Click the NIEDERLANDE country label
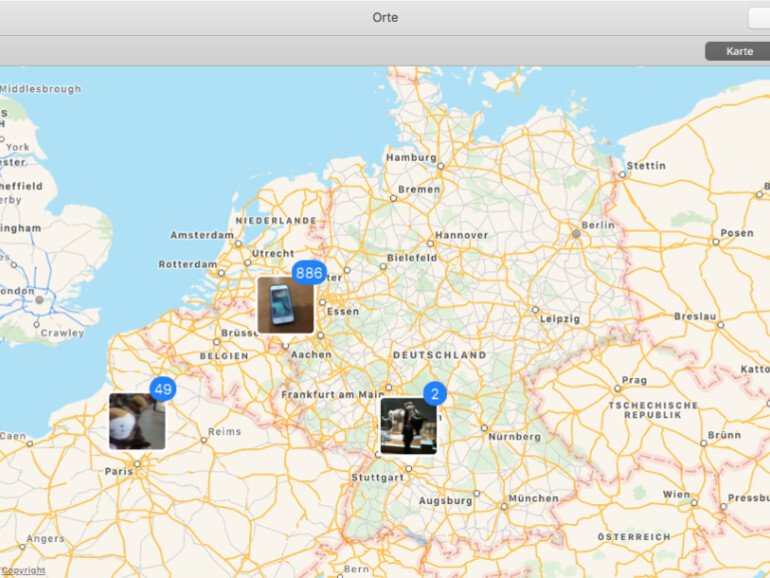The image size is (770, 578). click(276, 220)
